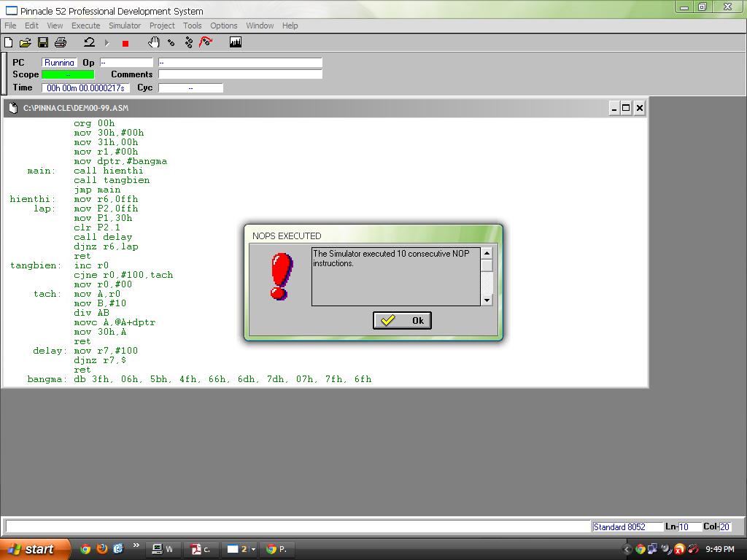The height and width of the screenshot is (560, 747).
Task: Click the bottom status message field
Action: tap(298, 526)
